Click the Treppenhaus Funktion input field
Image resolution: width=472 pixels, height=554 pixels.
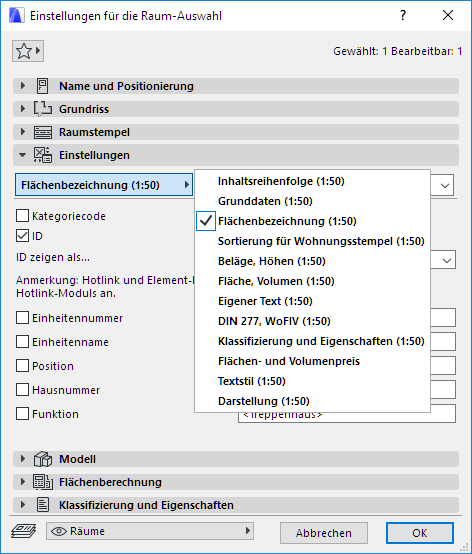(347, 417)
